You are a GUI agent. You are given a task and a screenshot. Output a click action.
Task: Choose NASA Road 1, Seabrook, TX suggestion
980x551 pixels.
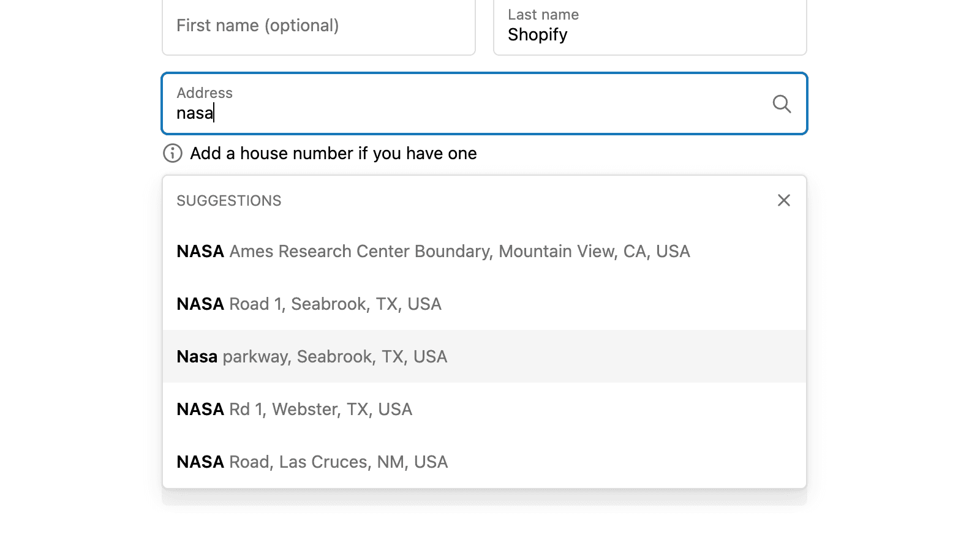tap(308, 304)
